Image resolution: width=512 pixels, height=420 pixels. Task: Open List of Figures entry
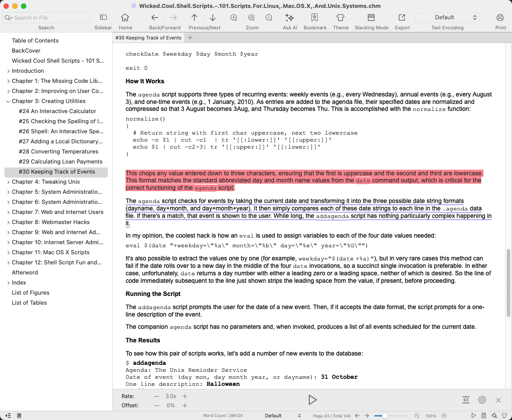coord(31,293)
